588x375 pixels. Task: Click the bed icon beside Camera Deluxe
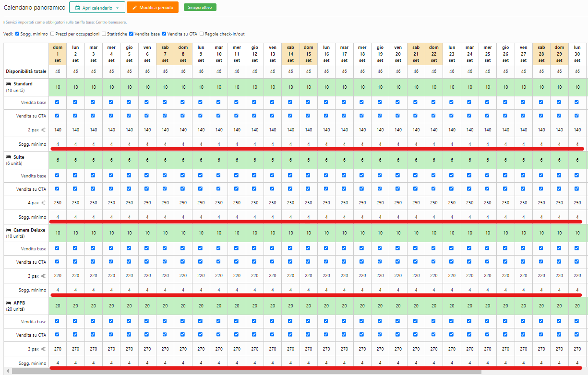point(8,230)
